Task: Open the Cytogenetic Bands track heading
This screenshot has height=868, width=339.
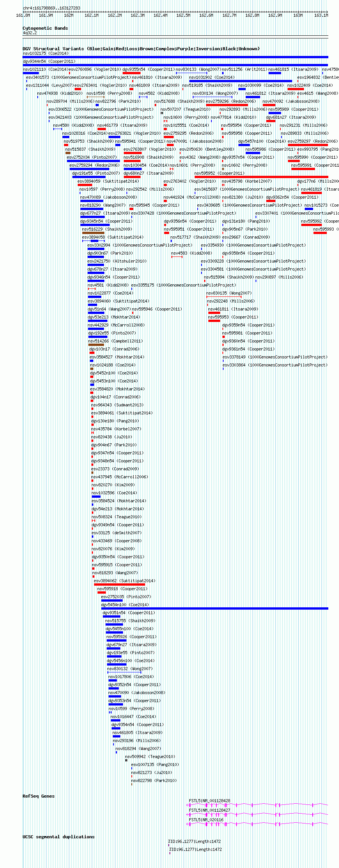Action: pyautogui.click(x=45, y=28)
